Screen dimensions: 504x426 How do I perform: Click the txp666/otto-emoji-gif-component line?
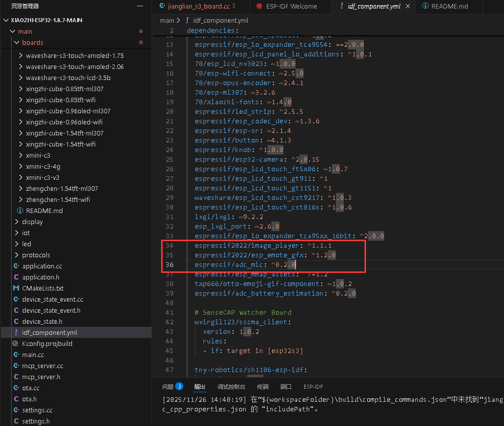[273, 283]
